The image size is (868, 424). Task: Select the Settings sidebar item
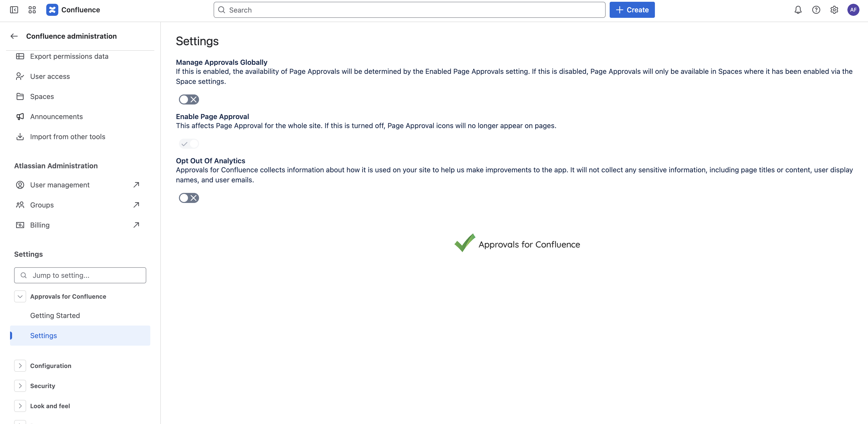[43, 335]
